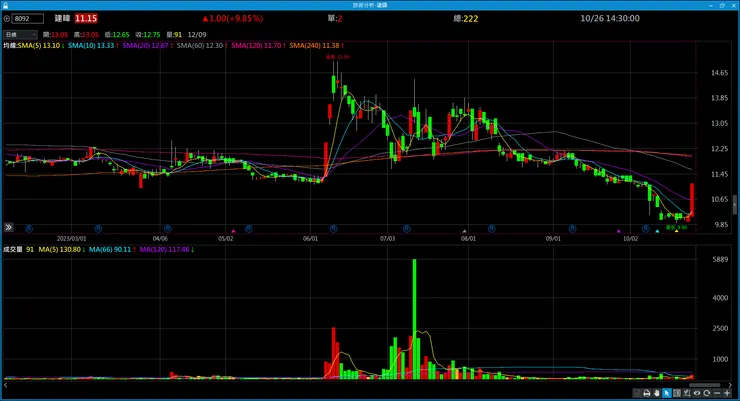Click the monthly marker icon near 2023/03/01
The image size is (740, 401).
[98, 229]
